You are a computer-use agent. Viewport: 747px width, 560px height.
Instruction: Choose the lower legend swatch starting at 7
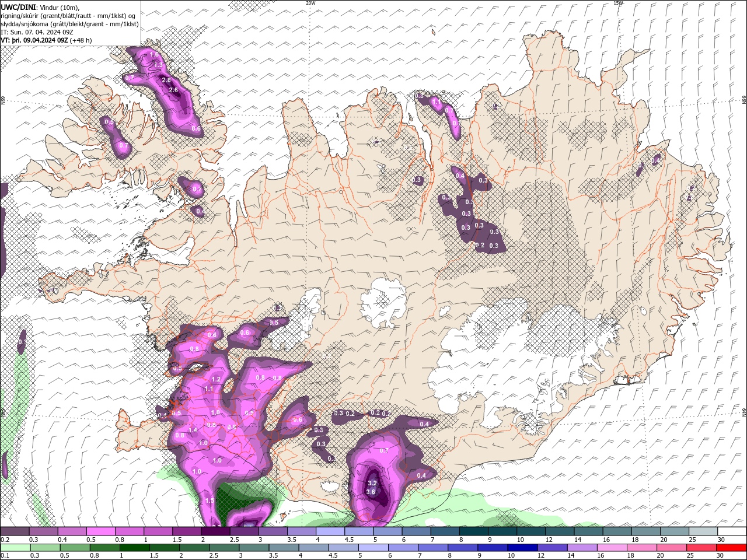coord(433,548)
